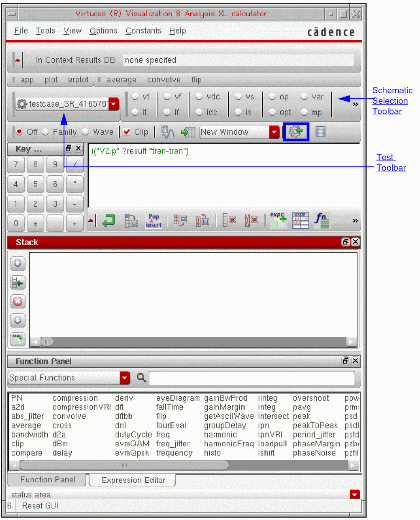The image size is (420, 520).
Task: Click the Stack horizontal scrollbar thumb
Action: point(47,342)
